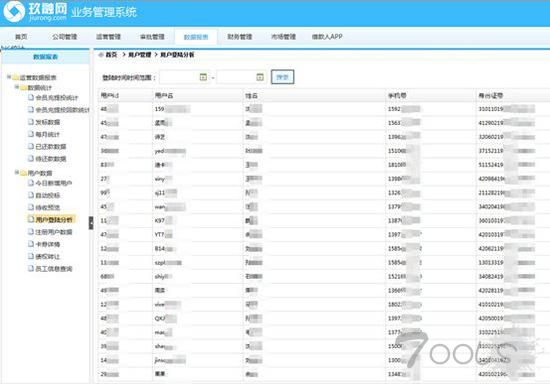
Task: Switch to the 公司管理 tab
Action: (65, 36)
